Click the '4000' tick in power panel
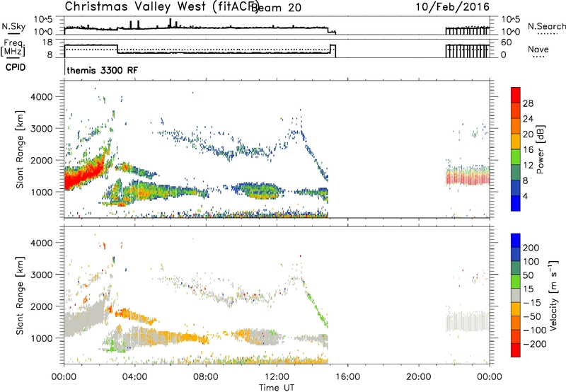The width and height of the screenshot is (566, 392). click(41, 97)
